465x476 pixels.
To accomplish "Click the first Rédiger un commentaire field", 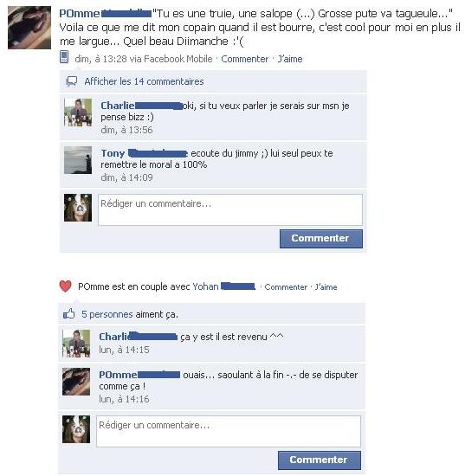I will coord(230,209).
